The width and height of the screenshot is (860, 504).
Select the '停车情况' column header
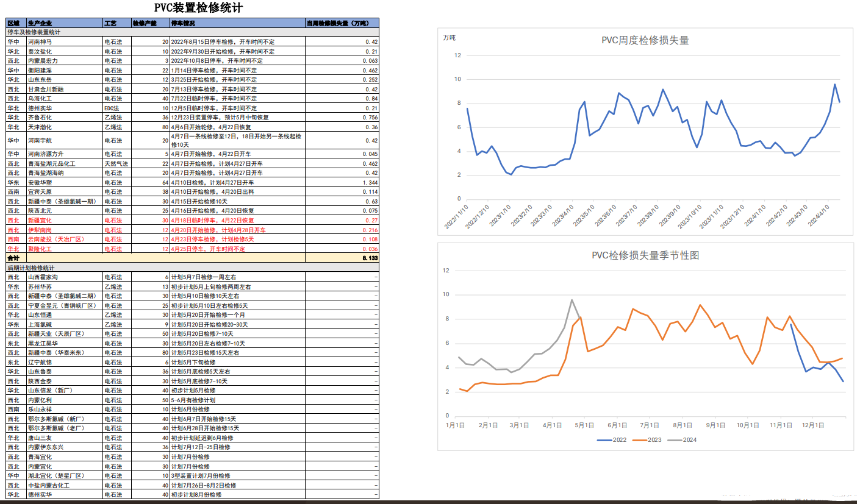[237, 23]
